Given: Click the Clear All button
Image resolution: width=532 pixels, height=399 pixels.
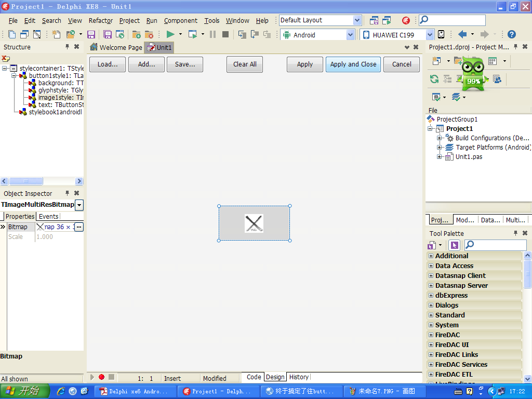Looking at the screenshot, I should [x=245, y=64].
